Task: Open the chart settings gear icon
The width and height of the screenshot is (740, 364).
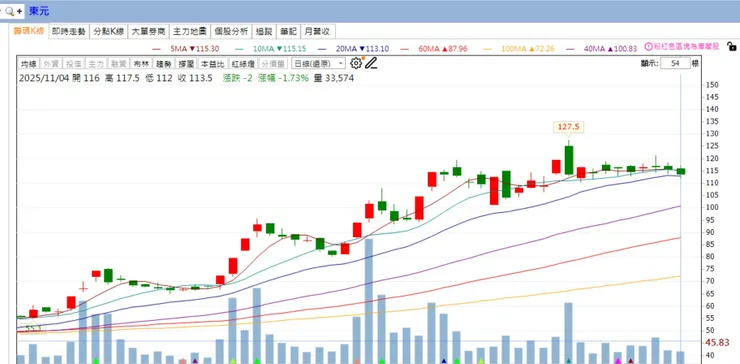Action: (x=356, y=63)
